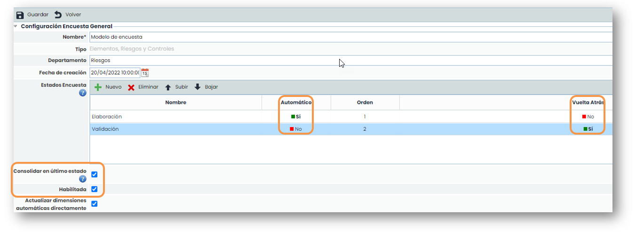Screen dimensions: 644x232
Task: Click the Volver back arrow icon
Action: pyautogui.click(x=58, y=15)
